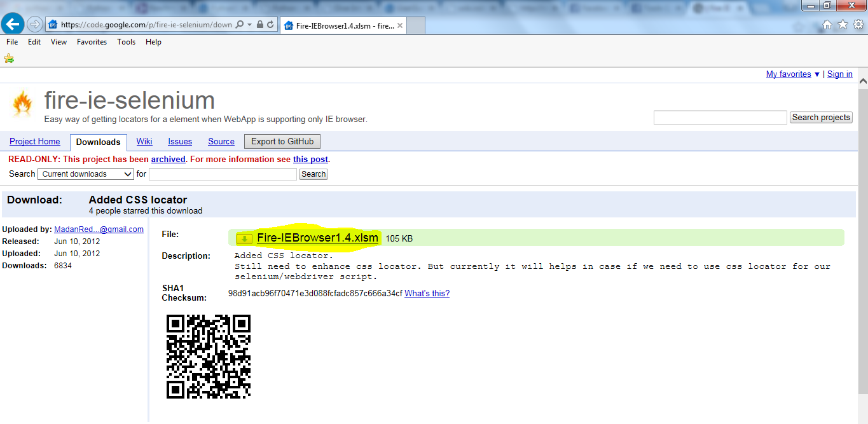
Task: Open the Issues tab
Action: click(x=180, y=142)
